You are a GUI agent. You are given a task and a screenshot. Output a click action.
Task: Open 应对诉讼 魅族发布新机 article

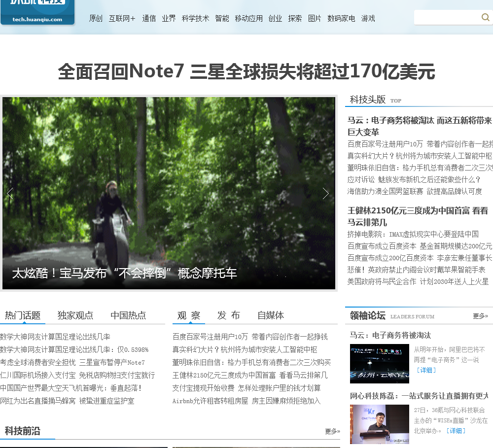414,179
